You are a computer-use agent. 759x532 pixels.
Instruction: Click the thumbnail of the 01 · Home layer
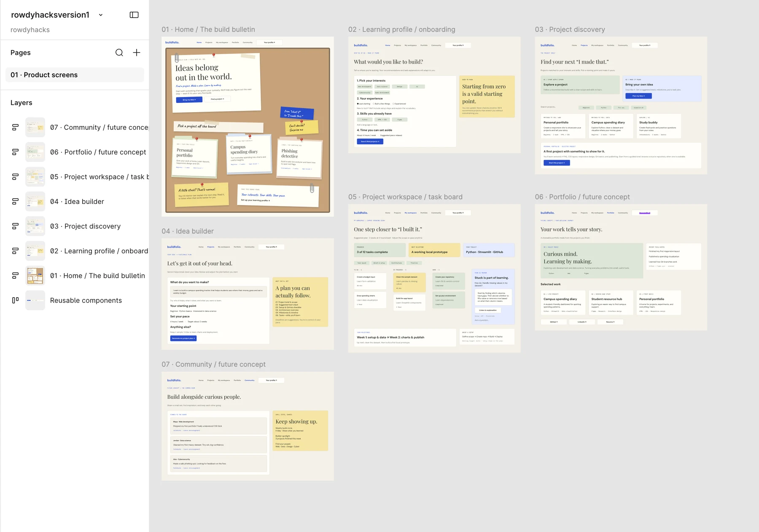pos(35,276)
